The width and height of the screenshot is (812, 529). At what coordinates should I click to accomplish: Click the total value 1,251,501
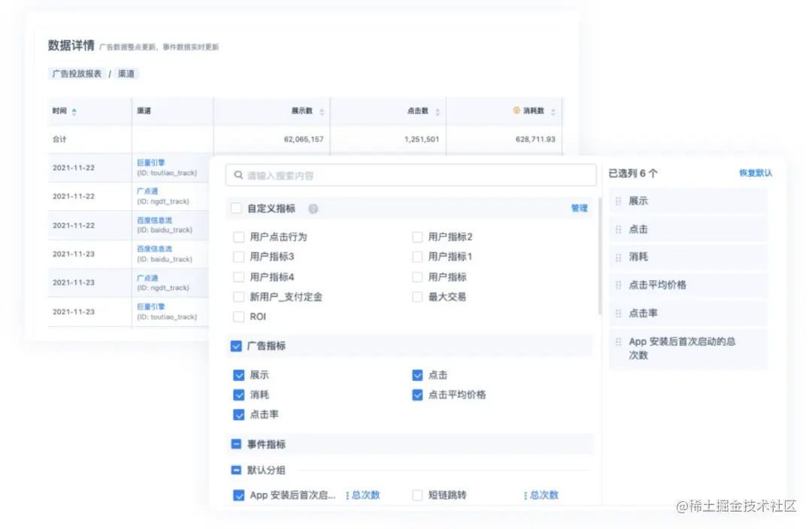pos(422,139)
